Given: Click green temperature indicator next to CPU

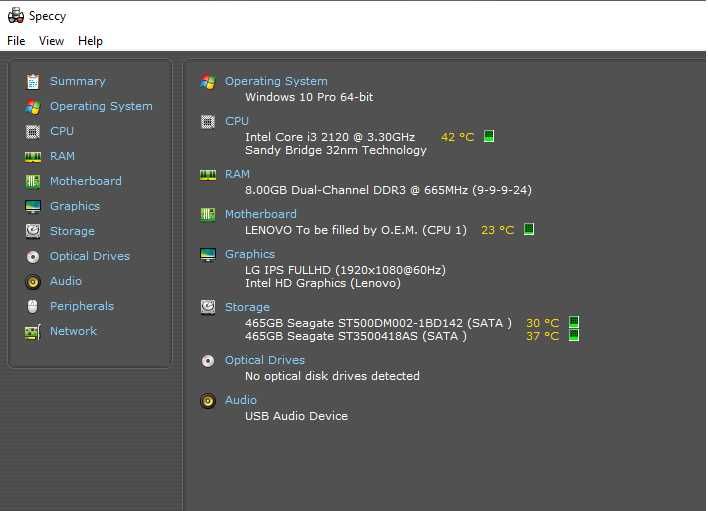Looking at the screenshot, I should click(x=489, y=136).
